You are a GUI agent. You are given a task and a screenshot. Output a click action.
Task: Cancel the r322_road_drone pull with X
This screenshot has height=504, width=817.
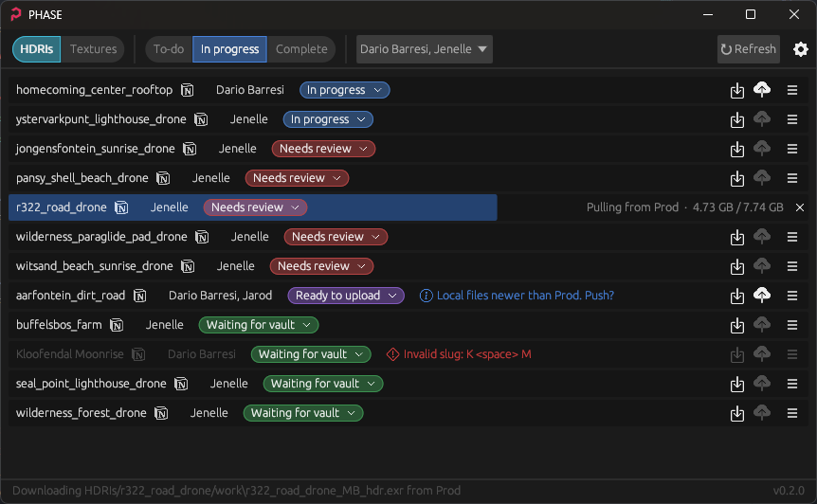(800, 207)
